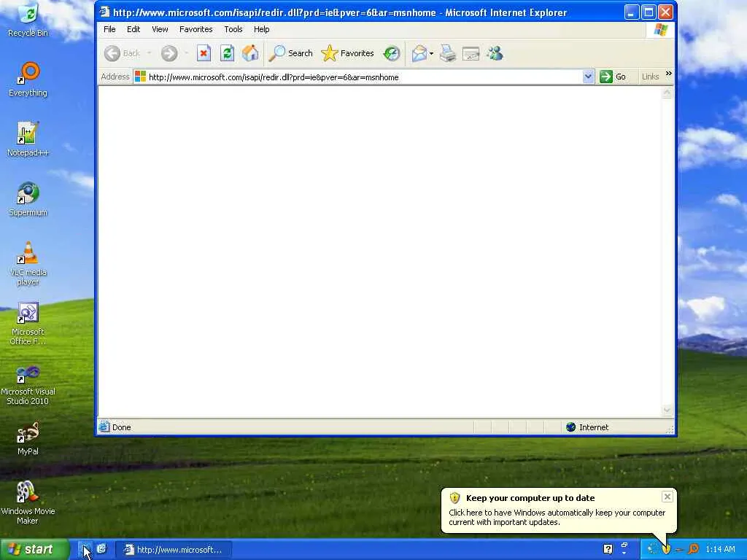Expand the Links toolbar chevron
This screenshot has width=747, height=560.
(x=668, y=74)
